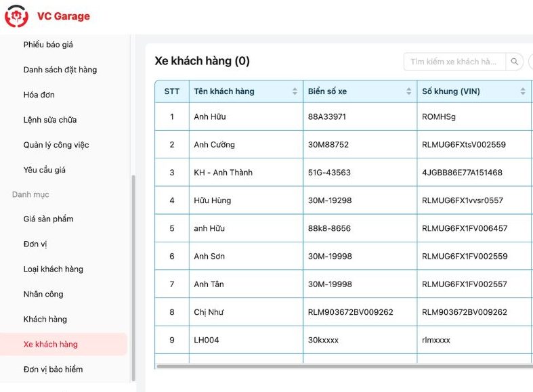533x392 pixels.
Task: Select customer Hữu Hùng
Action: pyautogui.click(x=212, y=200)
